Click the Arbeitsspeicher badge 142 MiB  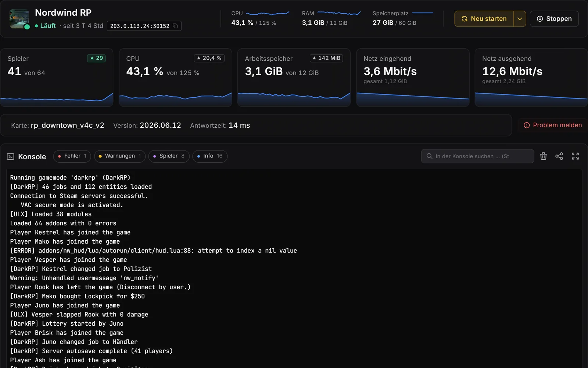tap(326, 58)
